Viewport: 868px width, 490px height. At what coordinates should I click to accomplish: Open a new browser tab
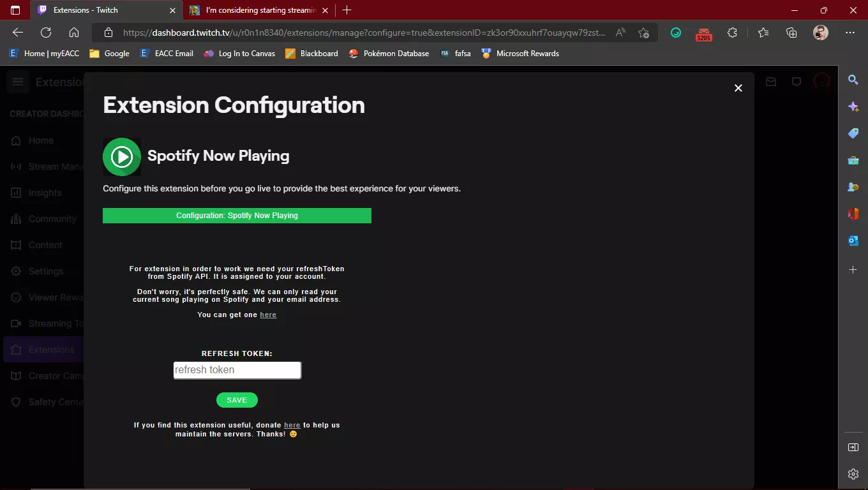[347, 10]
